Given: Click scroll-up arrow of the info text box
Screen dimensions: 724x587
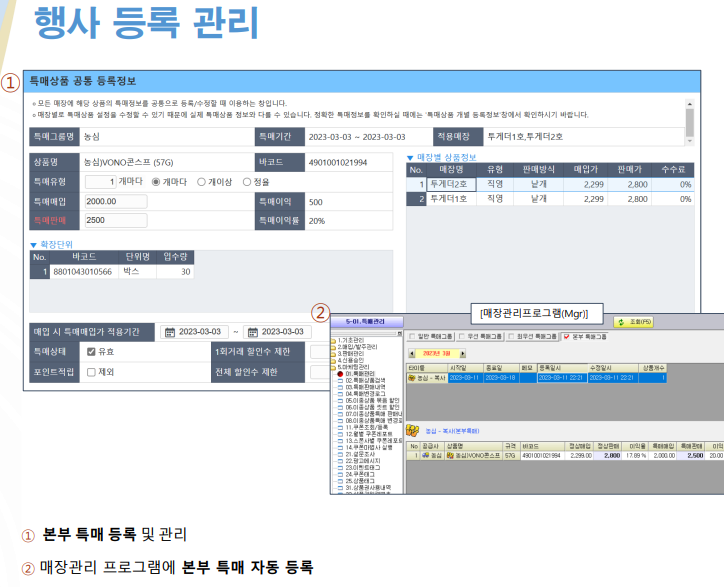Looking at the screenshot, I should pos(690,103).
